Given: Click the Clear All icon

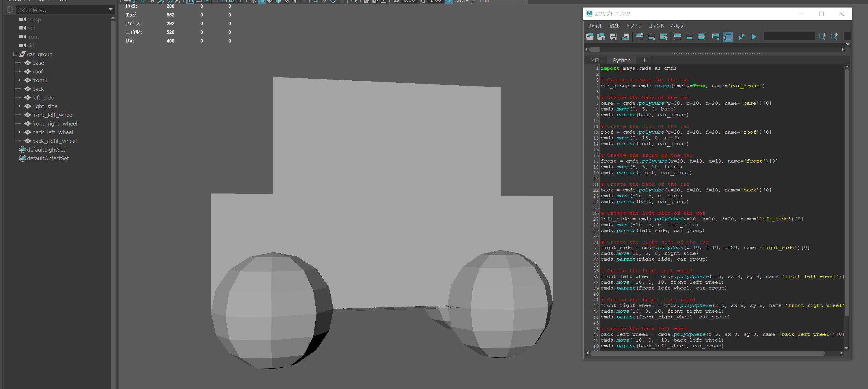Looking at the screenshot, I should (x=664, y=37).
